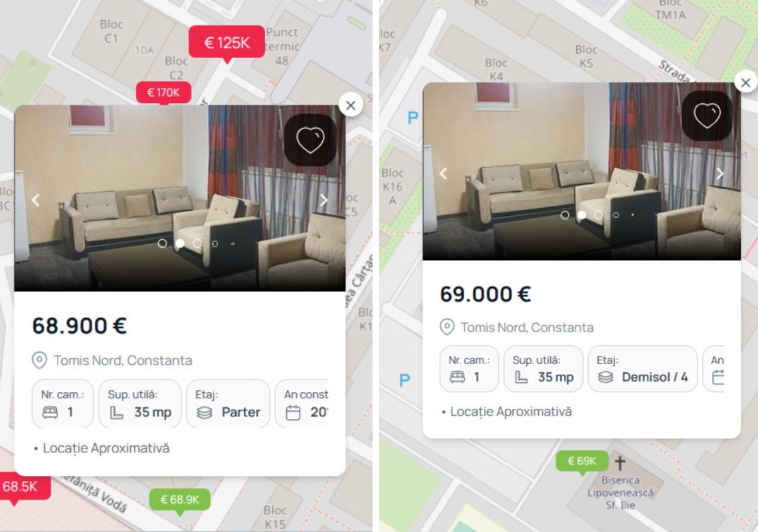The width and height of the screenshot is (758, 532).
Task: Select the € 170K map price marker
Action: pyautogui.click(x=164, y=93)
